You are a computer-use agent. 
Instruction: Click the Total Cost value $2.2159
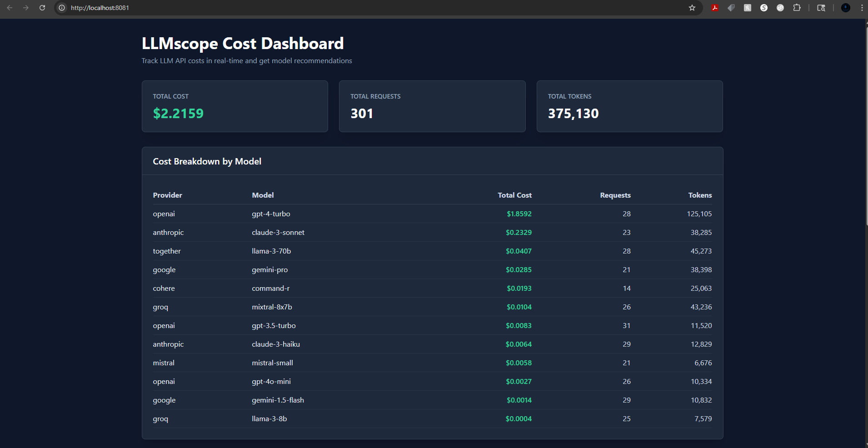[x=178, y=114]
